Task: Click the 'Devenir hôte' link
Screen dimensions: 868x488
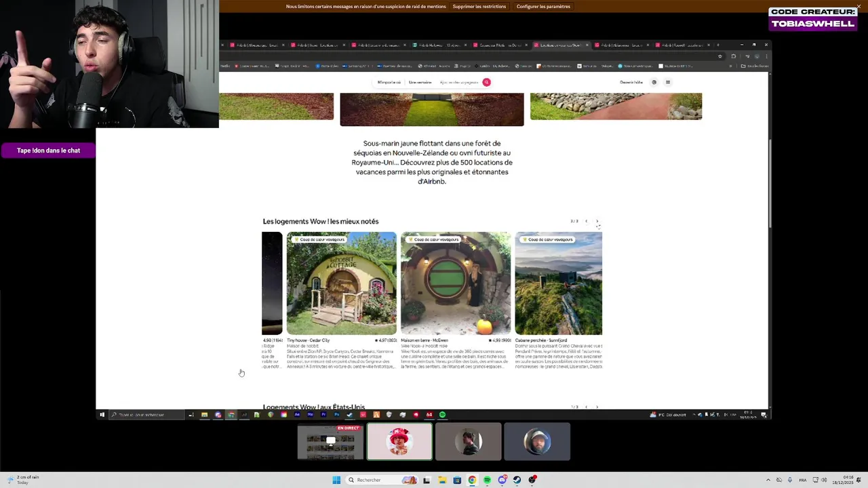Action: [x=631, y=82]
